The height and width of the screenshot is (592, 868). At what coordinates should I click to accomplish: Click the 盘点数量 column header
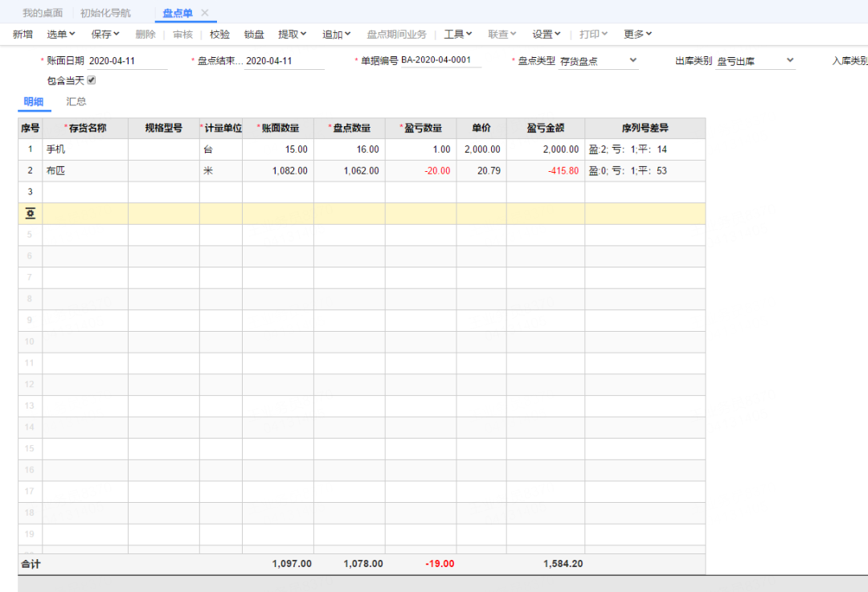pos(350,129)
